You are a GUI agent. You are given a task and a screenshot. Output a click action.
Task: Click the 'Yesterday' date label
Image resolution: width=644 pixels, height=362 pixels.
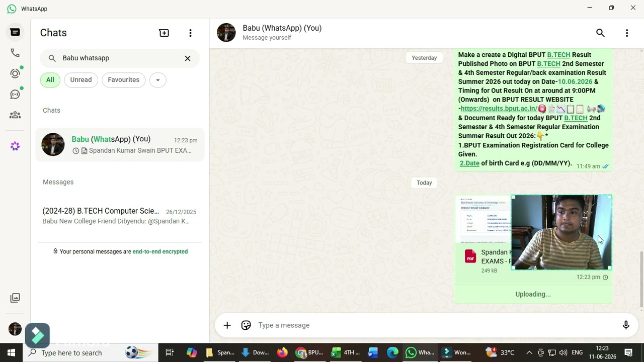(x=424, y=58)
